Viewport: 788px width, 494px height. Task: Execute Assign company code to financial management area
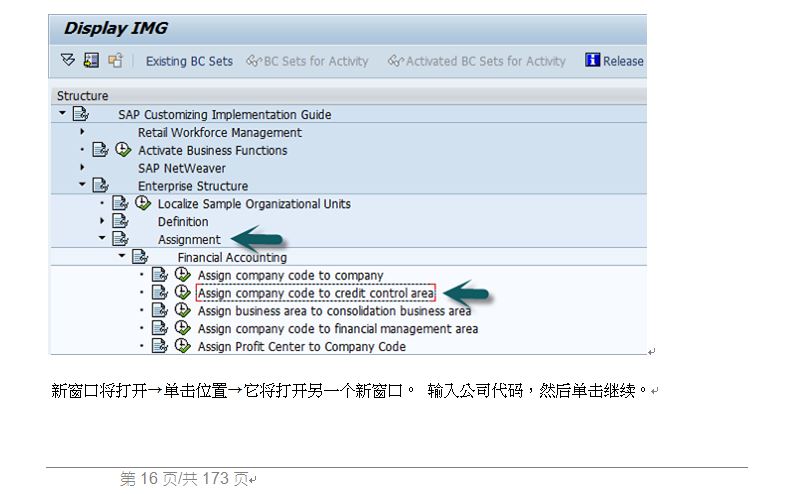click(x=182, y=328)
